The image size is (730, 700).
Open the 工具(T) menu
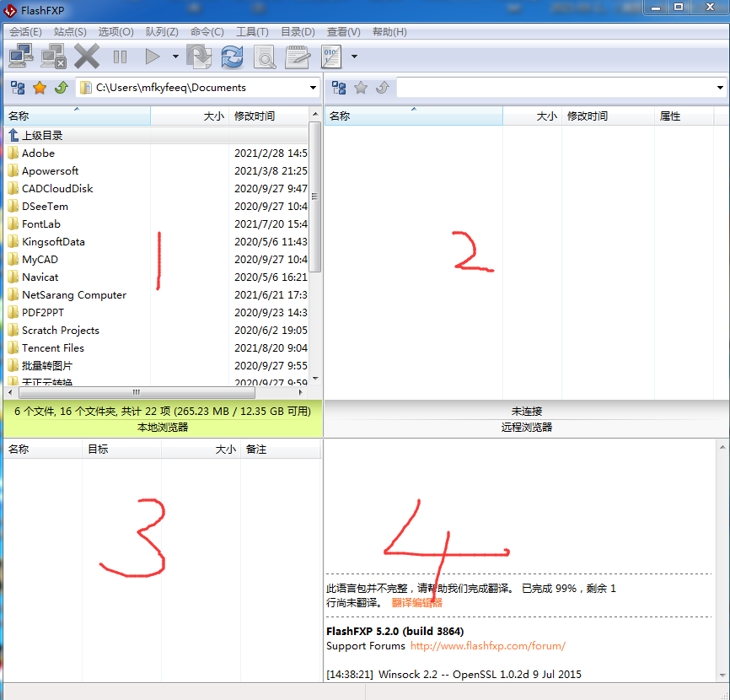click(x=252, y=32)
